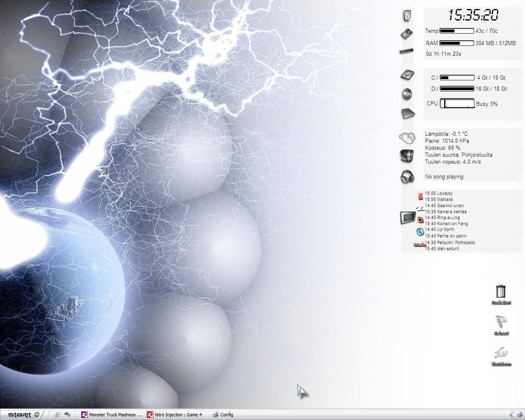Viewport: 525px width, 420px height.
Task: Click 'Tuulen suunta: Pohjoistuulta' line
Action: [x=459, y=155]
